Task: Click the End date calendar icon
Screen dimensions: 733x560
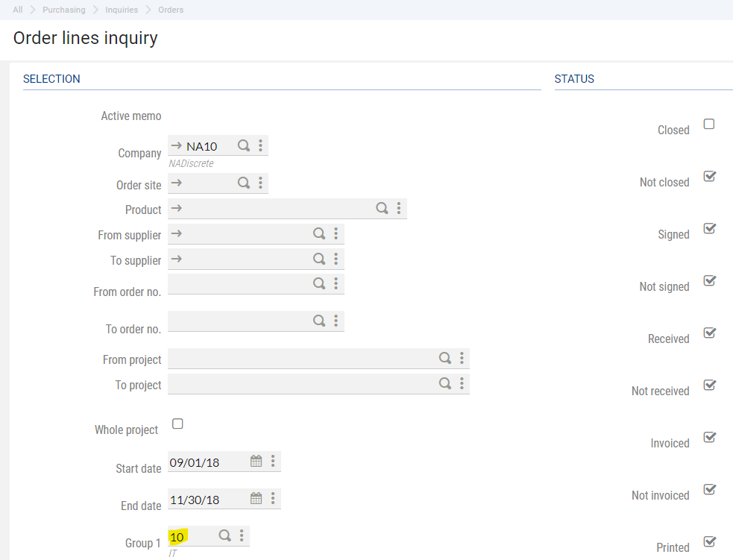Action: 256,498
